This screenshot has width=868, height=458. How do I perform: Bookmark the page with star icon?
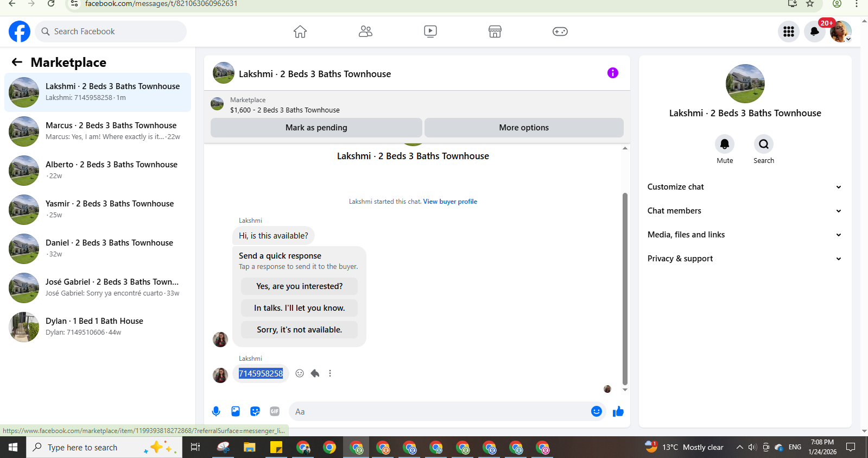click(x=810, y=4)
